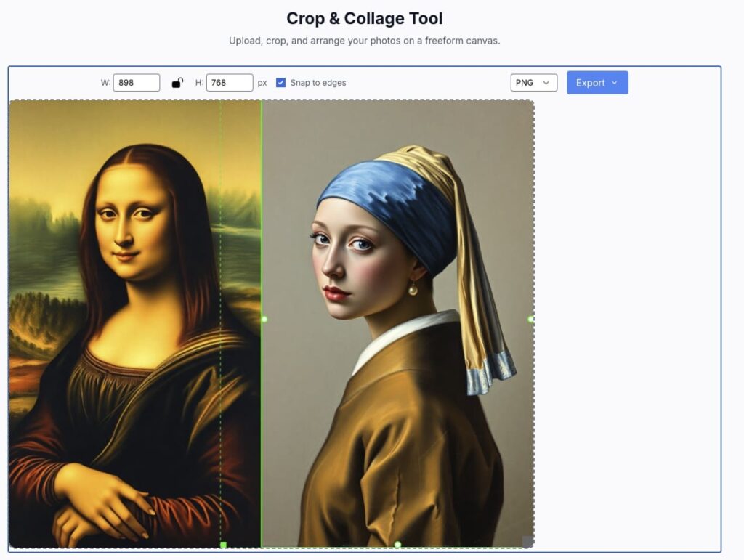The image size is (744, 560).
Task: Click the "px" unit label
Action: [262, 83]
